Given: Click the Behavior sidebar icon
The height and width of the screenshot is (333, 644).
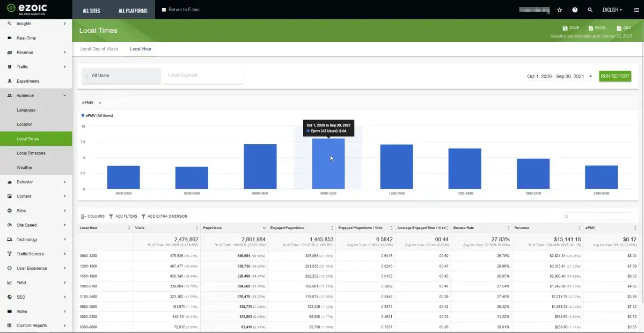Looking at the screenshot, I should tap(10, 182).
